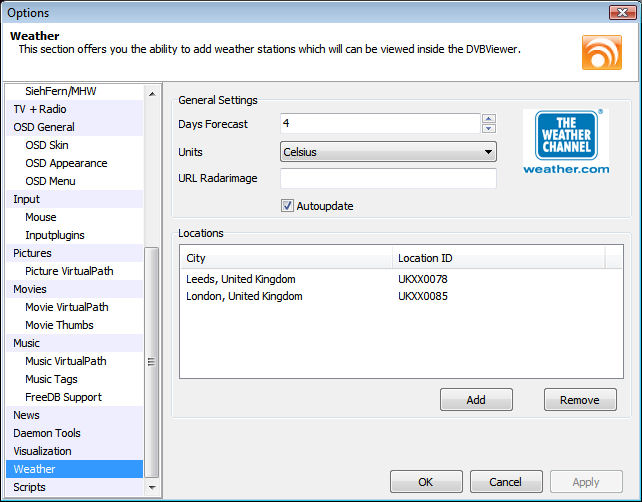Close the Options dialog window
Screen dimensions: 642x502
pos(618,12)
